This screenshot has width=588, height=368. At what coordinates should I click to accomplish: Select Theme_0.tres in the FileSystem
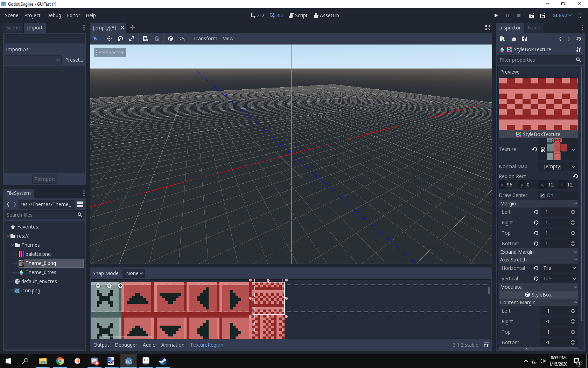(40, 272)
